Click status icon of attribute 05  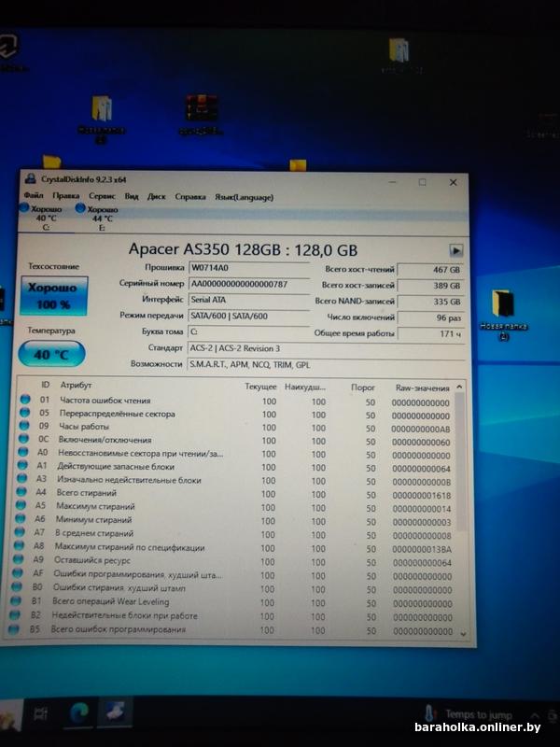click(x=24, y=412)
